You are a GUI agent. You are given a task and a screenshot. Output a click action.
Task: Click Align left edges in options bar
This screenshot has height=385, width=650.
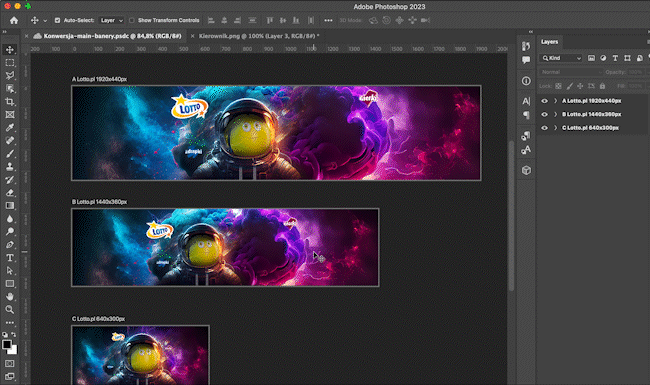click(211, 20)
